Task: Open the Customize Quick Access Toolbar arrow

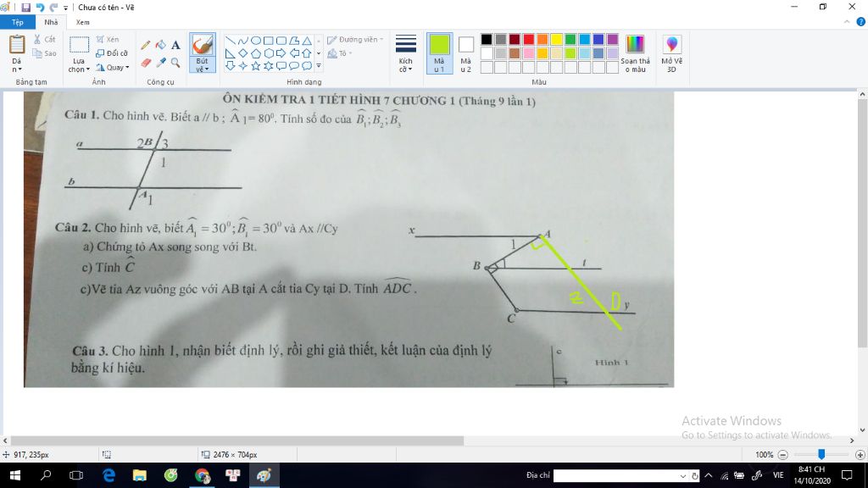Action: [66, 8]
